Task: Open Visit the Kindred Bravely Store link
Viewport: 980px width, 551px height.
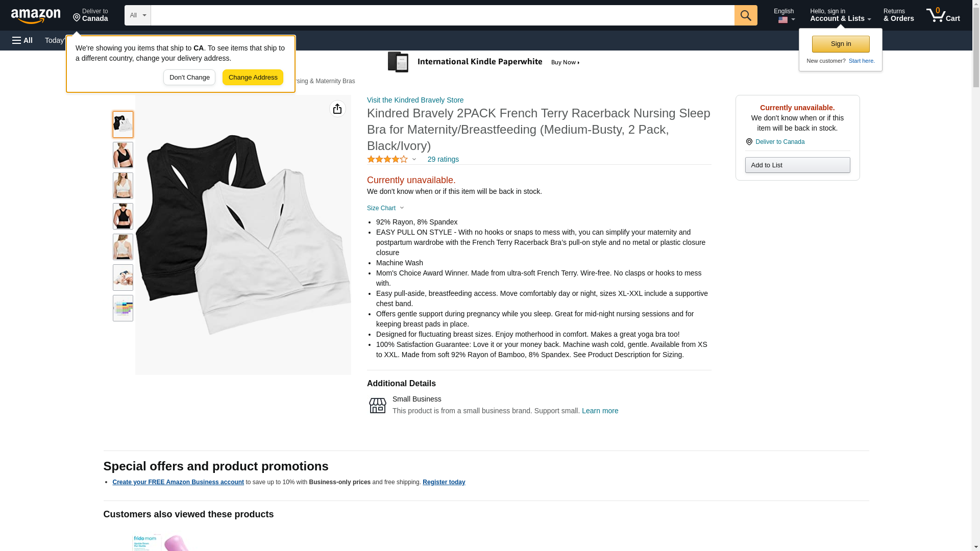Action: (415, 100)
